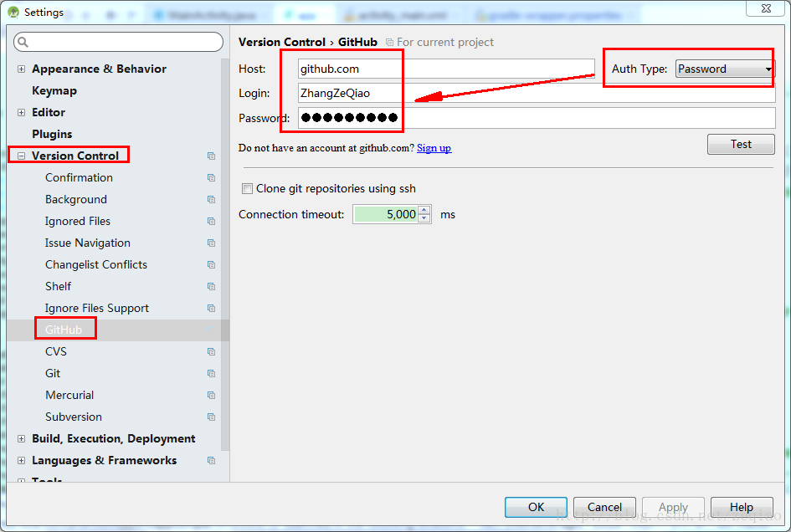
Task: Collapse the Version Control section
Action: point(21,156)
